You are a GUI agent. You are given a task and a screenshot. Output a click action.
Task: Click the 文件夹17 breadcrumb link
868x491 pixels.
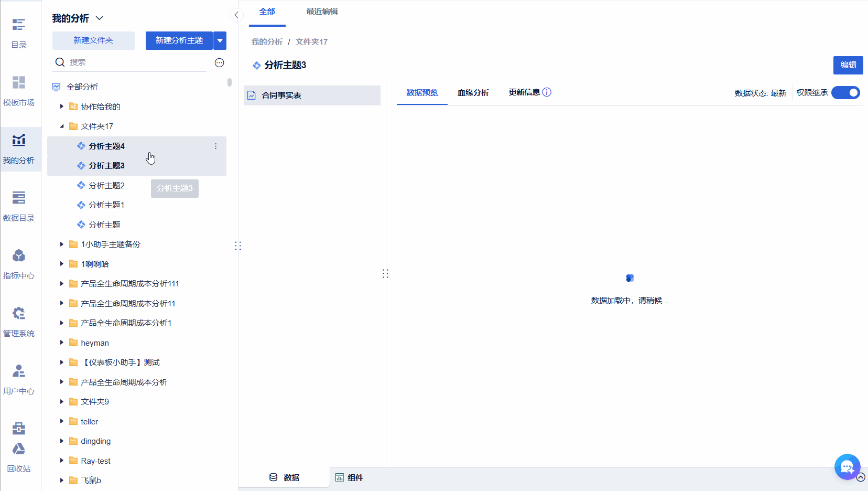click(311, 42)
